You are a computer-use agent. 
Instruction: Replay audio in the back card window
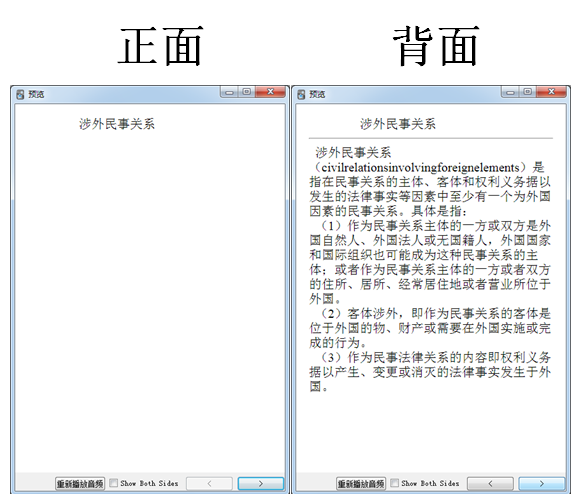(x=361, y=483)
